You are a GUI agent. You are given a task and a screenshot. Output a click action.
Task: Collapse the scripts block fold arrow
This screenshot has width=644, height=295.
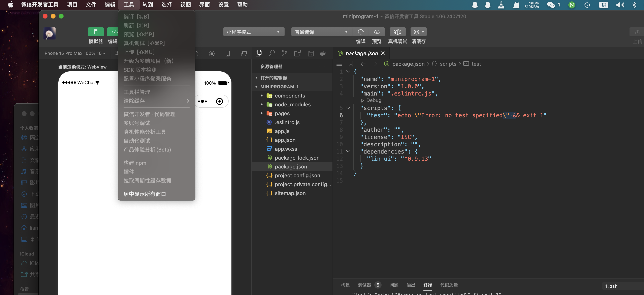click(348, 108)
